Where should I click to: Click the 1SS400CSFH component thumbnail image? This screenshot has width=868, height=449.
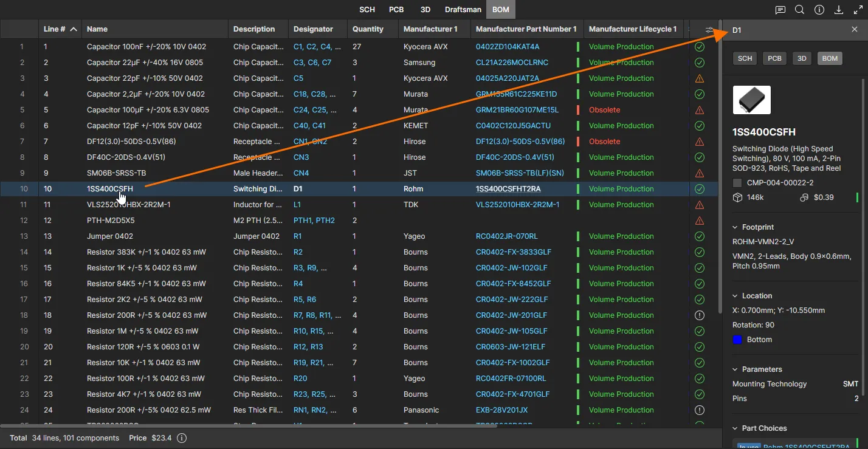751,100
